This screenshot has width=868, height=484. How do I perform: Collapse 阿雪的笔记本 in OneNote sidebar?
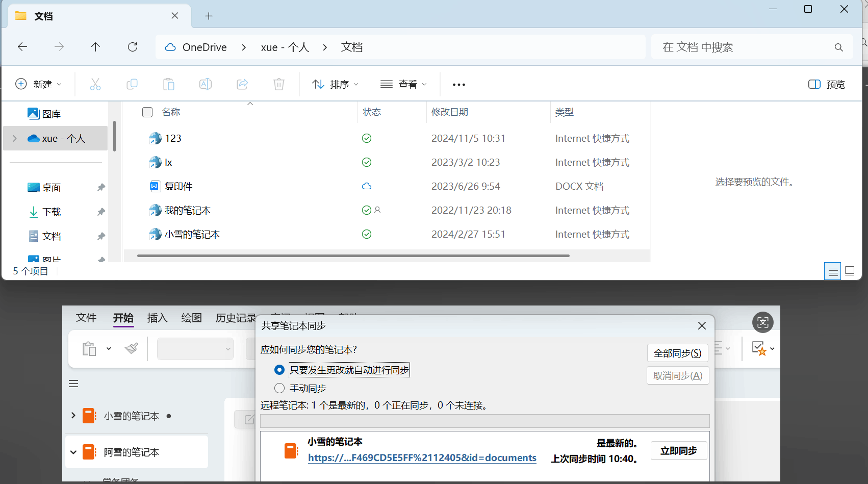click(x=73, y=452)
